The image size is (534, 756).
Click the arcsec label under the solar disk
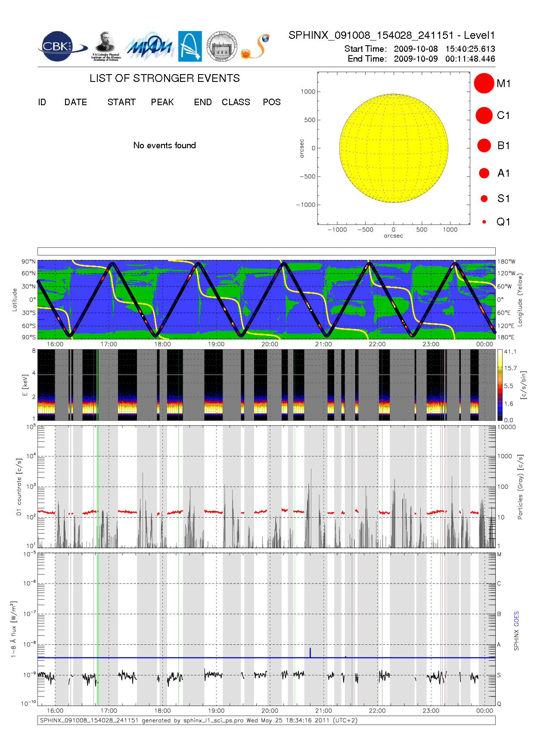point(393,236)
